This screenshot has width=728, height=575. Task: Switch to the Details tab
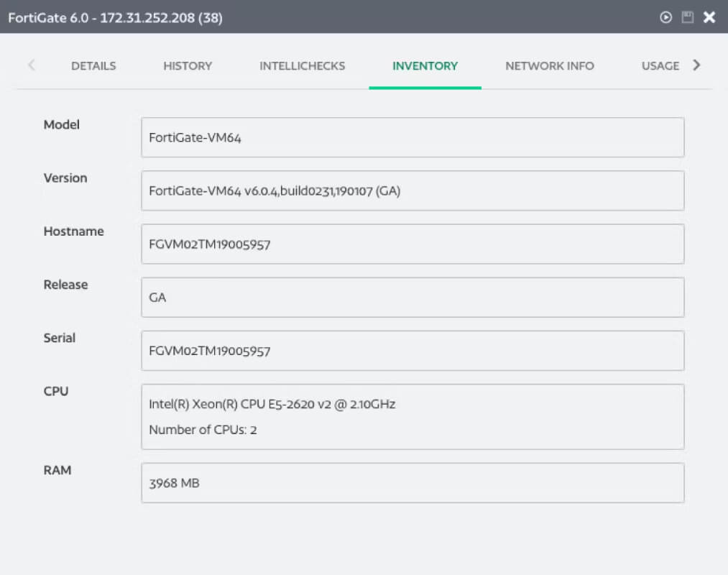click(93, 66)
